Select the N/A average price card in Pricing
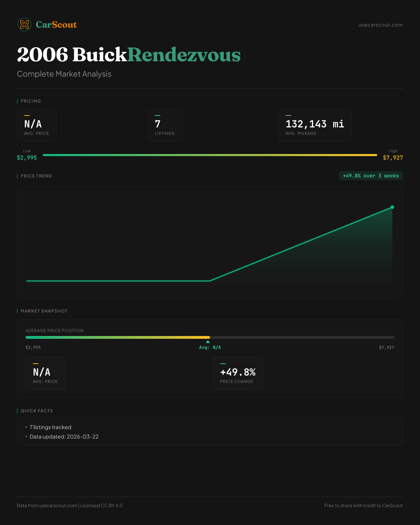The image size is (420, 525). coord(37,125)
